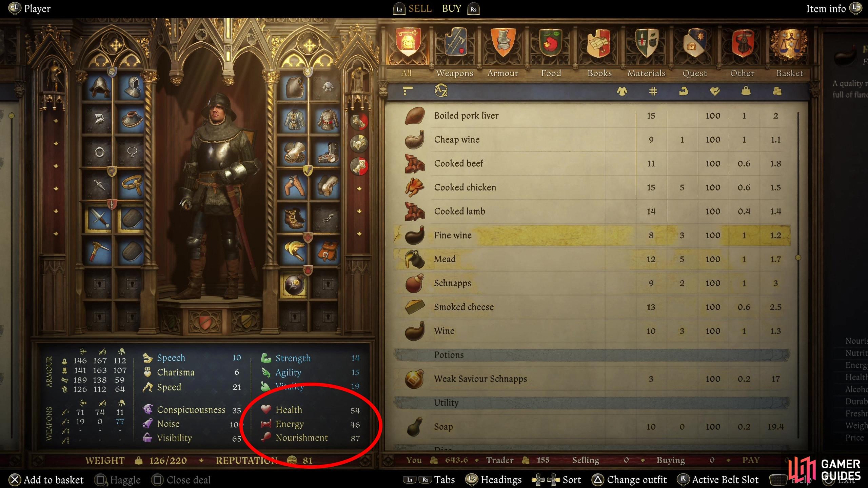Sort by weight column icon

(x=746, y=91)
